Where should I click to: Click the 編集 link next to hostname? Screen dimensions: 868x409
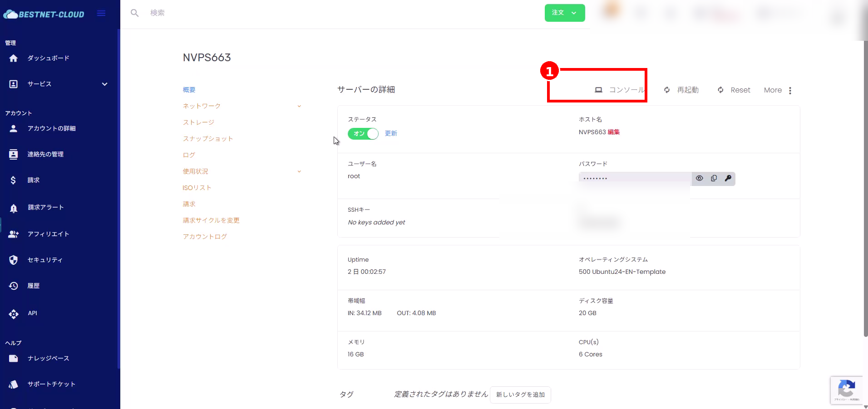pyautogui.click(x=614, y=132)
